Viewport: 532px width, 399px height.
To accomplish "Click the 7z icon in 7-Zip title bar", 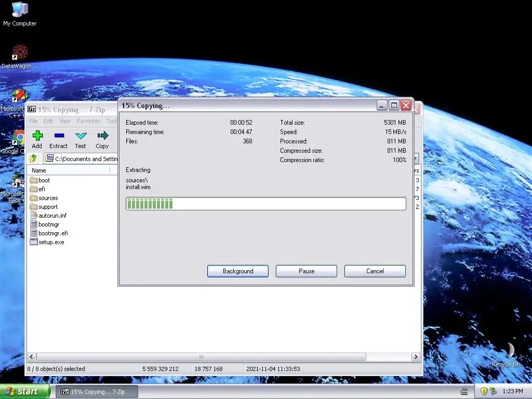I will 32,109.
